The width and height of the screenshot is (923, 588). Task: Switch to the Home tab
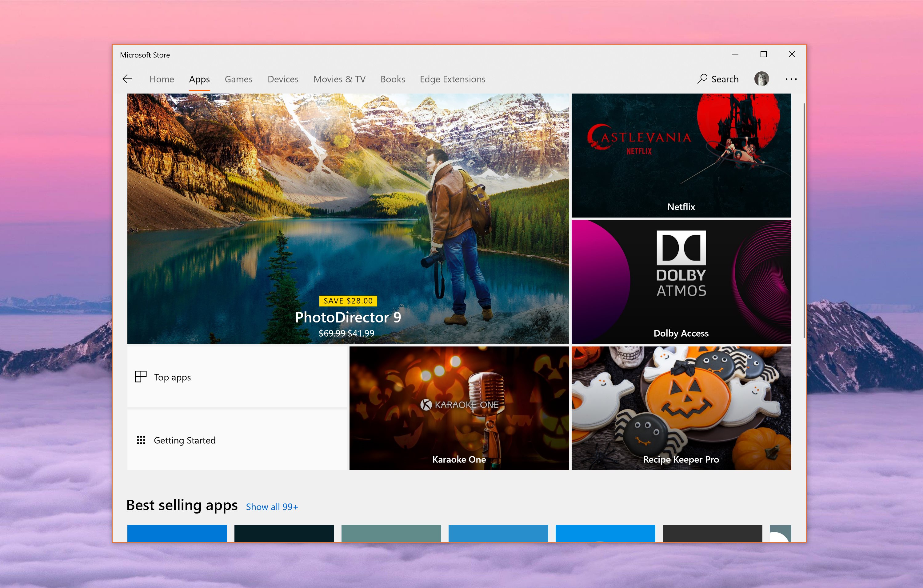coord(162,79)
